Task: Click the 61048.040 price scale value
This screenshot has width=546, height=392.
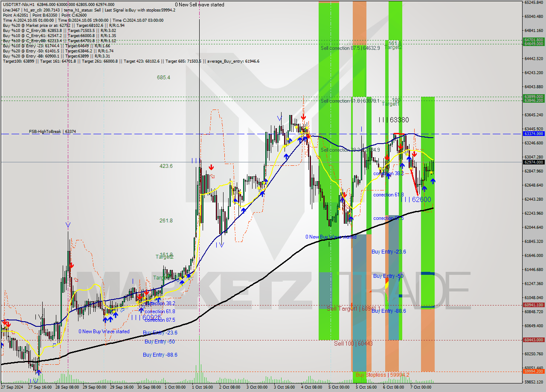Action: click(x=534, y=297)
